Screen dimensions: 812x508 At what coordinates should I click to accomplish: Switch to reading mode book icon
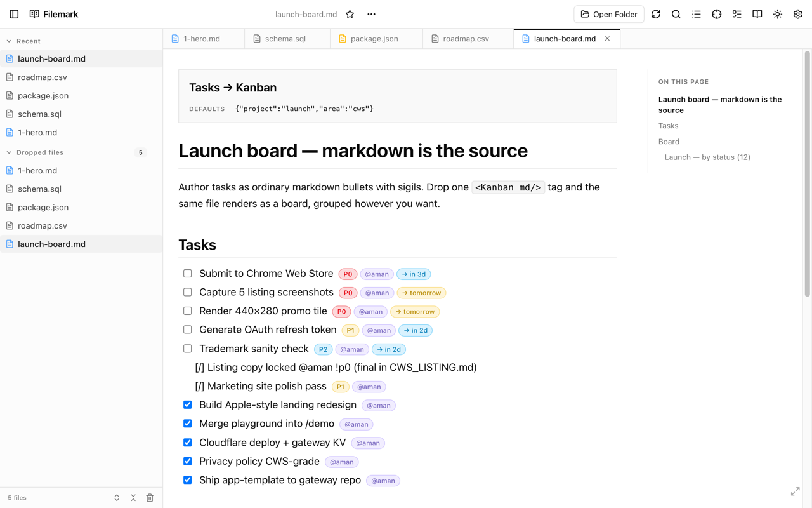(757, 14)
